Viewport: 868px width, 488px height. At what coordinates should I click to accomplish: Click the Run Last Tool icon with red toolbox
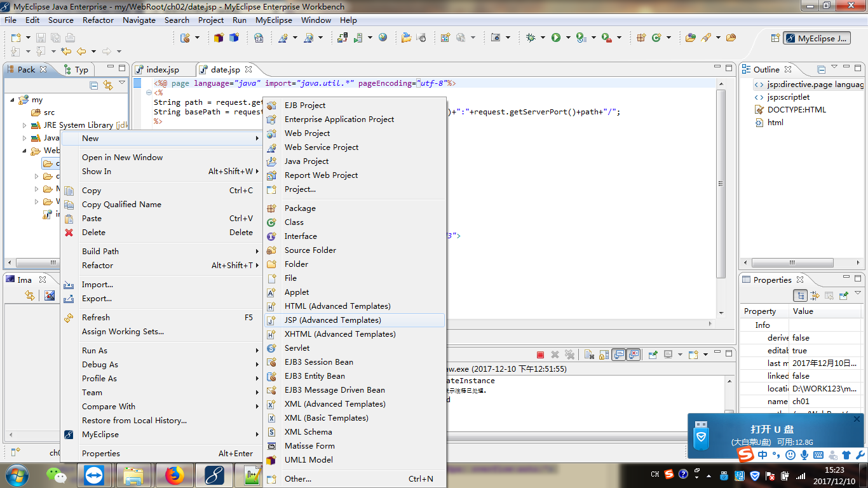point(606,38)
